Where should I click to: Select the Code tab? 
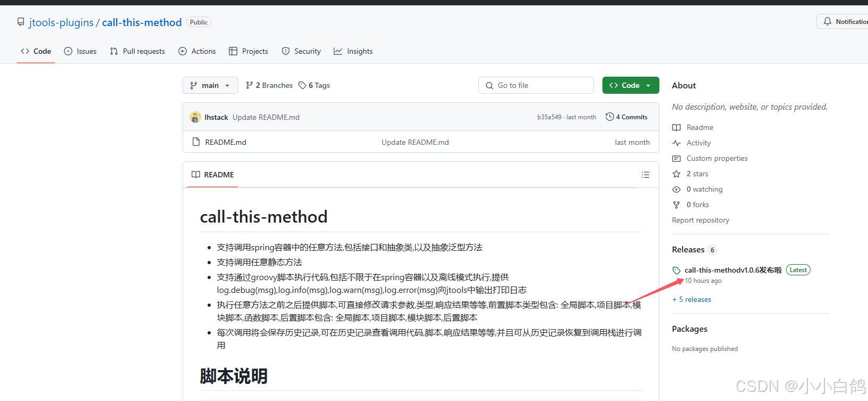click(x=36, y=51)
